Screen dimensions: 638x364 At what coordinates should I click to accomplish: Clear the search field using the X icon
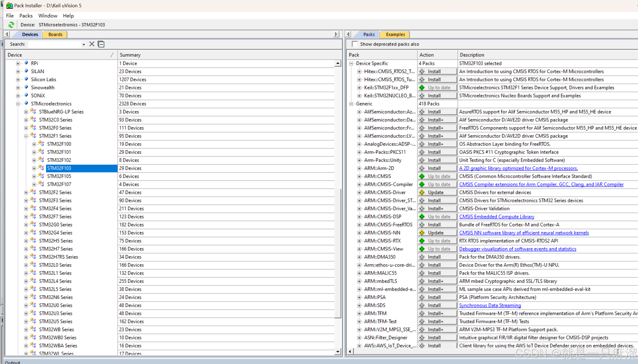92,44
